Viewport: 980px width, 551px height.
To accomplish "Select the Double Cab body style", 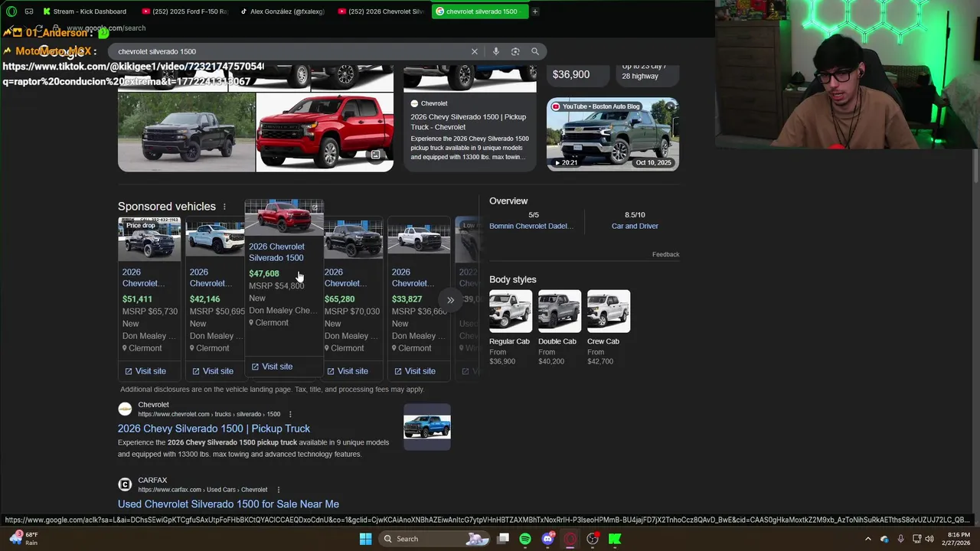I will coord(559,328).
